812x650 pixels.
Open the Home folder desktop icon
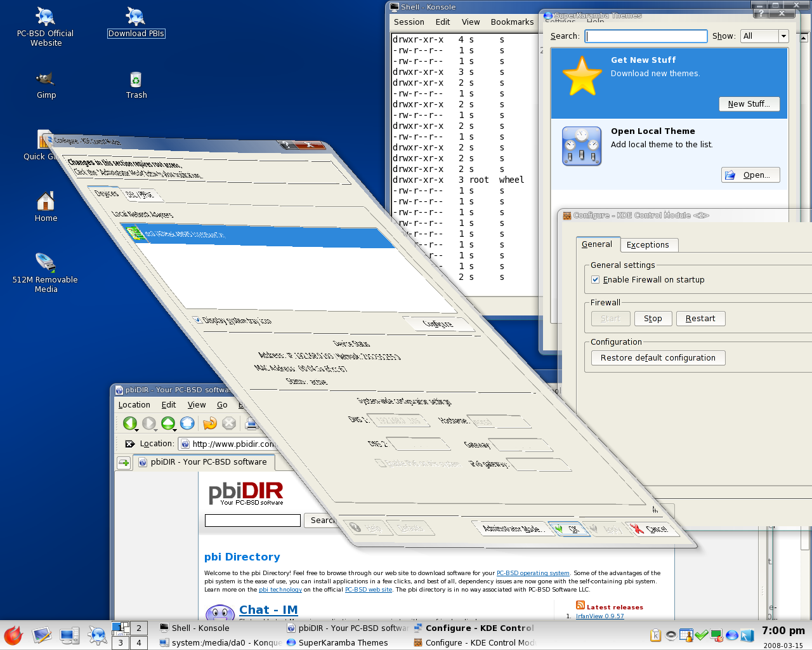click(46, 206)
